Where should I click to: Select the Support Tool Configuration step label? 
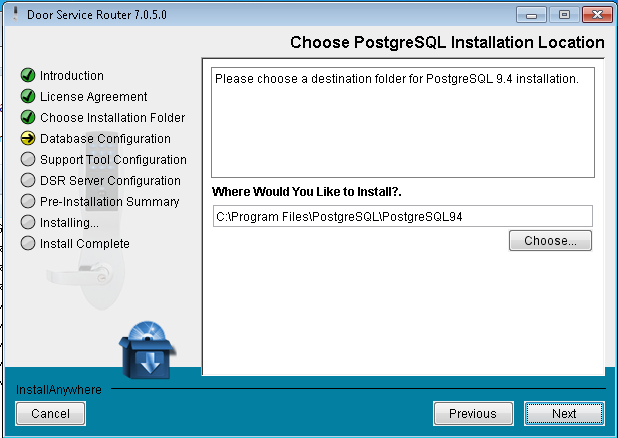tap(114, 160)
